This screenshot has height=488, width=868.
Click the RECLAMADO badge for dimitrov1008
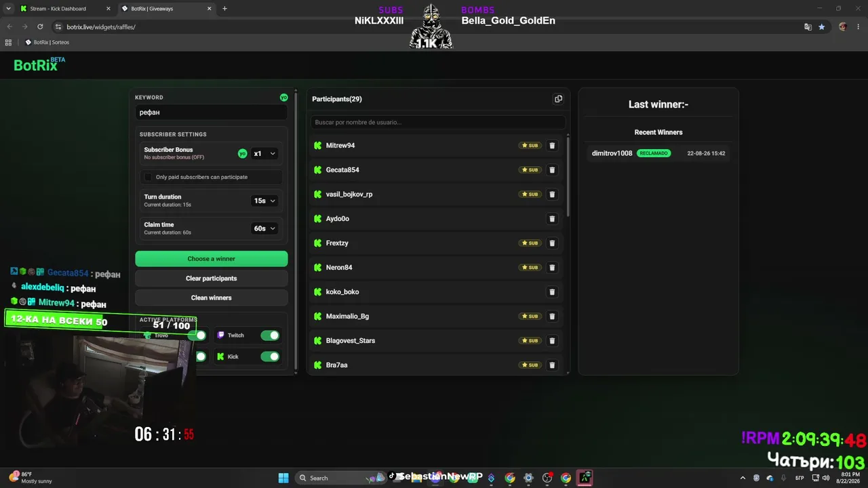coord(654,153)
